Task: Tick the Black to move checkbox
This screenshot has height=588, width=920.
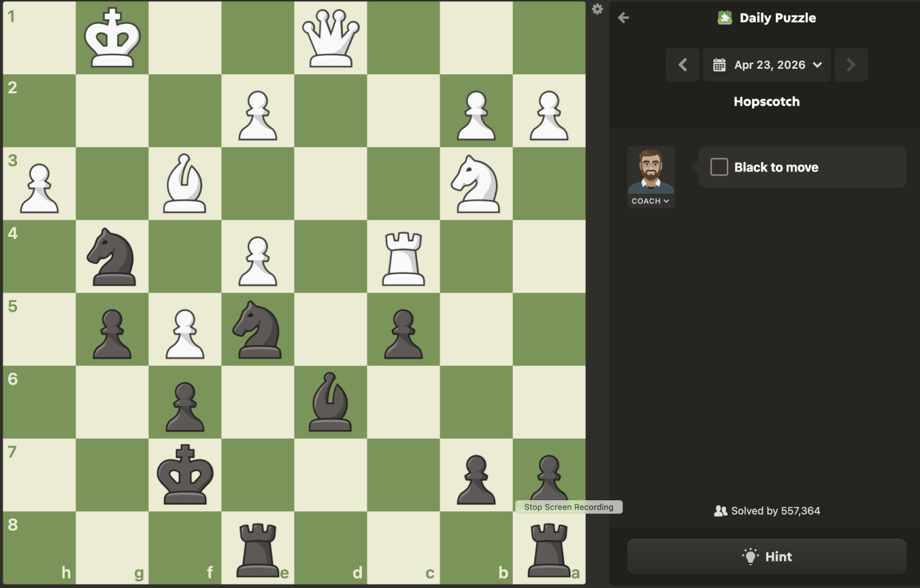Action: tap(719, 167)
